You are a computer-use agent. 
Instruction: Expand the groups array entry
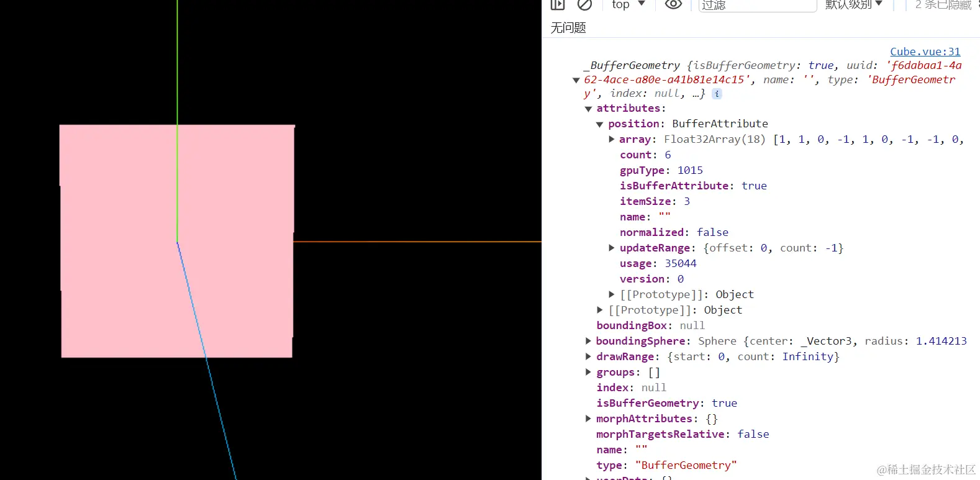tap(588, 372)
